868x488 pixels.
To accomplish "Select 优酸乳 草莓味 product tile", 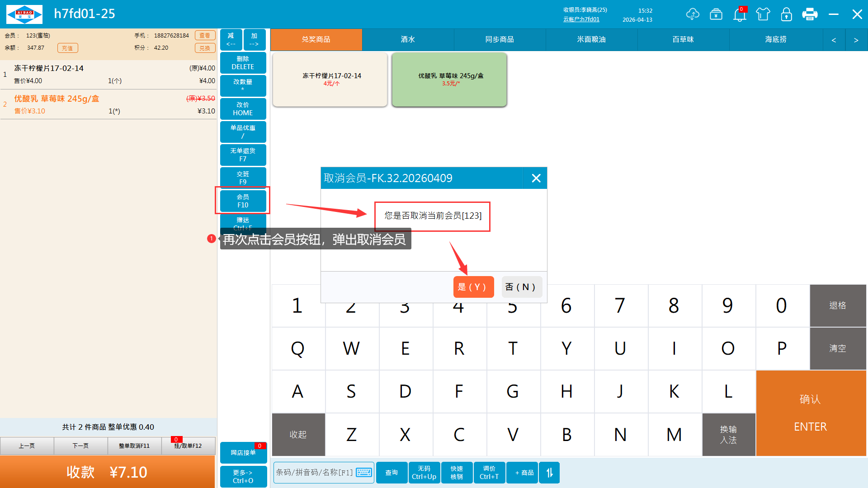I will point(449,80).
